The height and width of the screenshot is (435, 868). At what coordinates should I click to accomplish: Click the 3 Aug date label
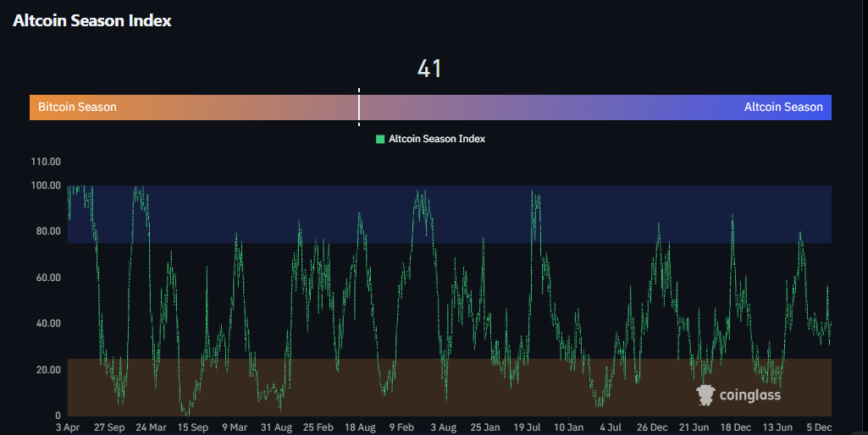click(x=444, y=427)
